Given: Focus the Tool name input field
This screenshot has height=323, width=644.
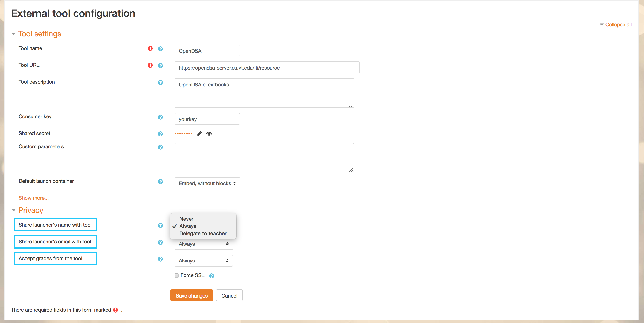Looking at the screenshot, I should pyautogui.click(x=207, y=50).
